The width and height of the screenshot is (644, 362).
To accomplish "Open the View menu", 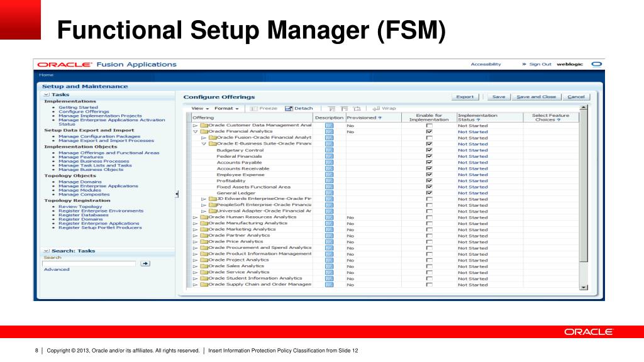I will pyautogui.click(x=200, y=108).
